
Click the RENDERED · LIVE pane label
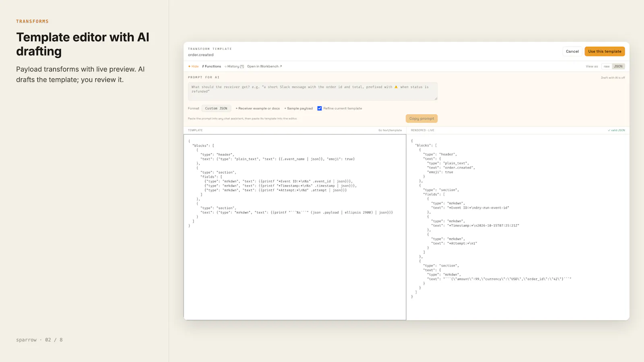click(423, 130)
